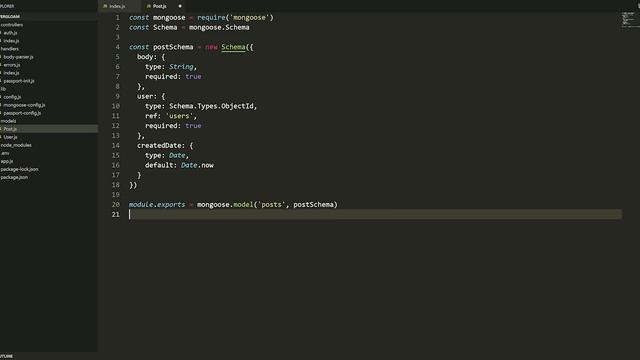Click the 'body' key on line 5

[x=145, y=57]
